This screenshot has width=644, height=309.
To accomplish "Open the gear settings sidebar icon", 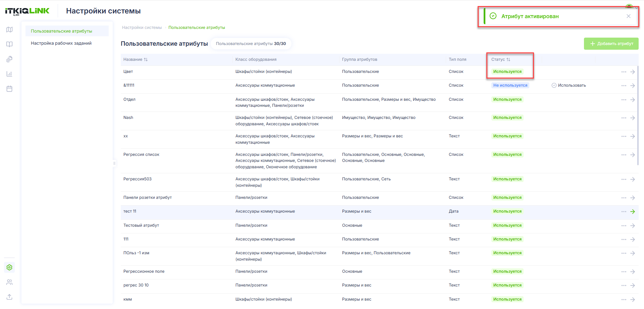I will [x=9, y=267].
